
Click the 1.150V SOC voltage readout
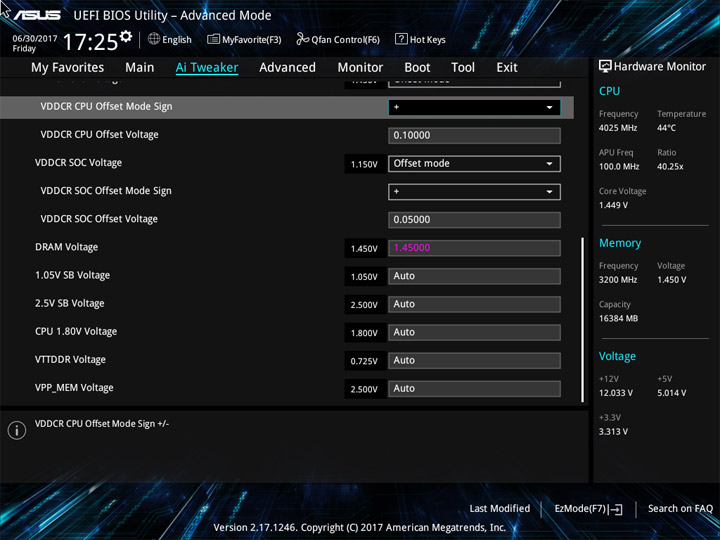[x=364, y=164]
